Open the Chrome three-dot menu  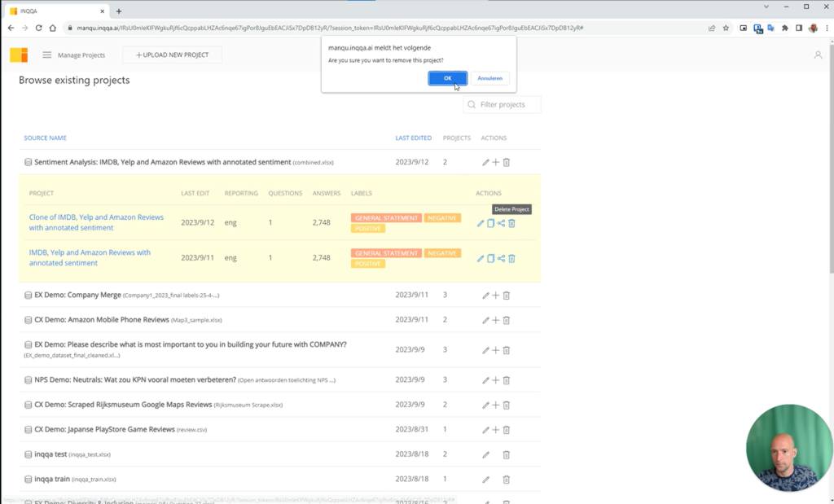(827, 28)
